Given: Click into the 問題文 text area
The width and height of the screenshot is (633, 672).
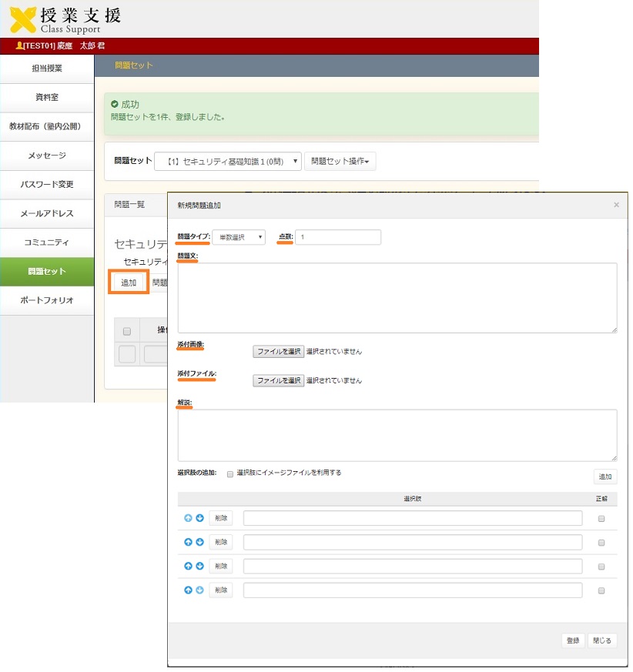Looking at the screenshot, I should (397, 297).
